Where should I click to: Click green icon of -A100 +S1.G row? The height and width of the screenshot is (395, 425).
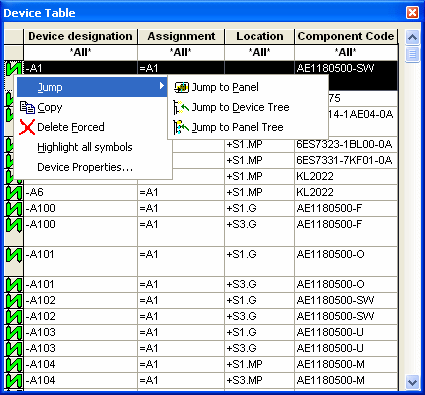[14, 208]
